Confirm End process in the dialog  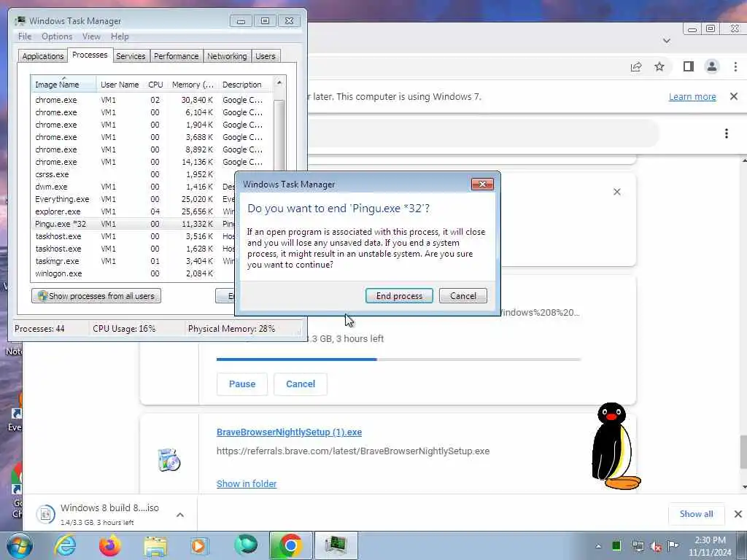click(399, 296)
